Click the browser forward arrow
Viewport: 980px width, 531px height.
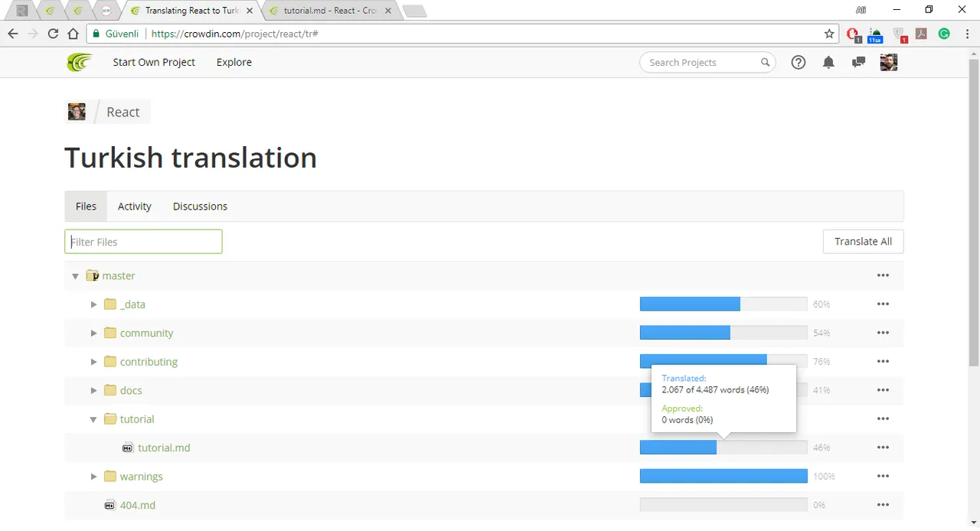(33, 34)
